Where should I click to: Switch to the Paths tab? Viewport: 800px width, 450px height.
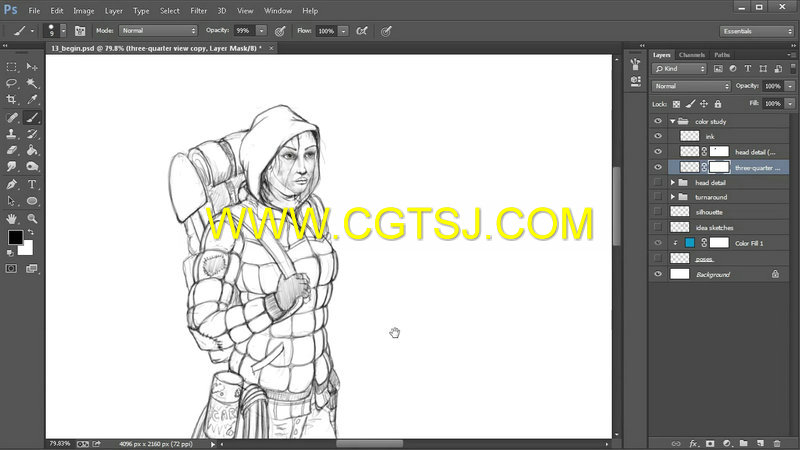[722, 55]
